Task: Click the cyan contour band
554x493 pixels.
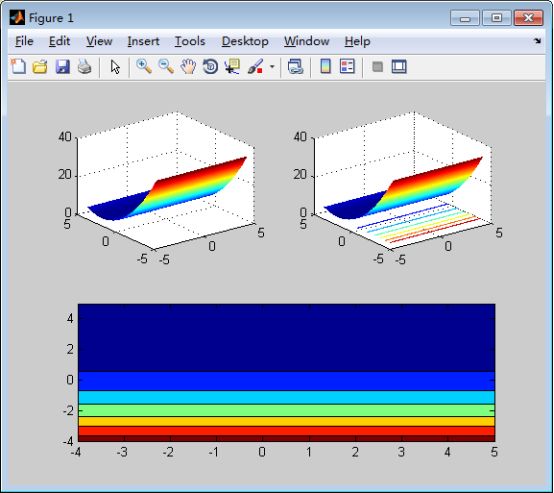Action: (286, 398)
